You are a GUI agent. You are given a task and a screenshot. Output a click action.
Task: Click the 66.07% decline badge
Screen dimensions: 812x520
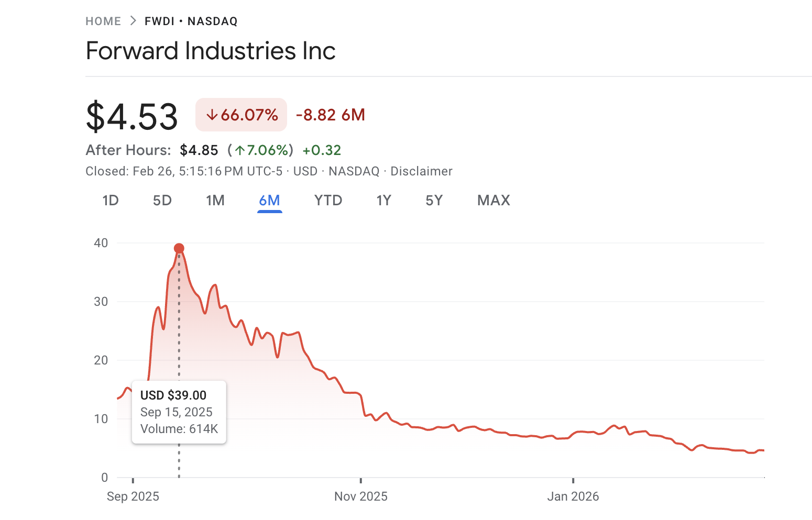click(x=241, y=114)
